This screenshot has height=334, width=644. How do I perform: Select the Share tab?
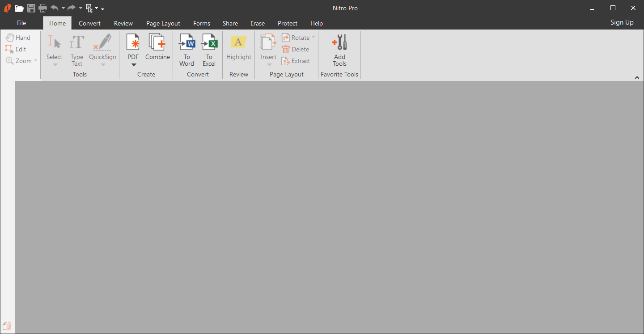pyautogui.click(x=230, y=23)
